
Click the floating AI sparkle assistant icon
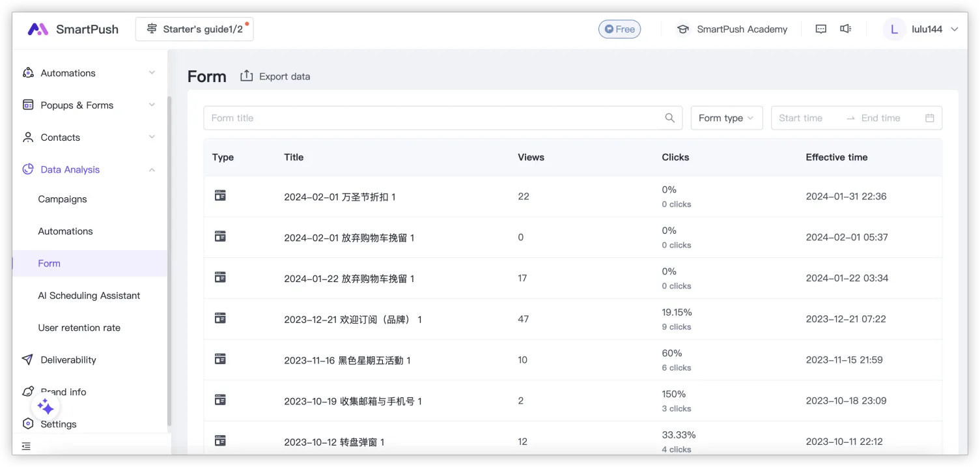46,407
